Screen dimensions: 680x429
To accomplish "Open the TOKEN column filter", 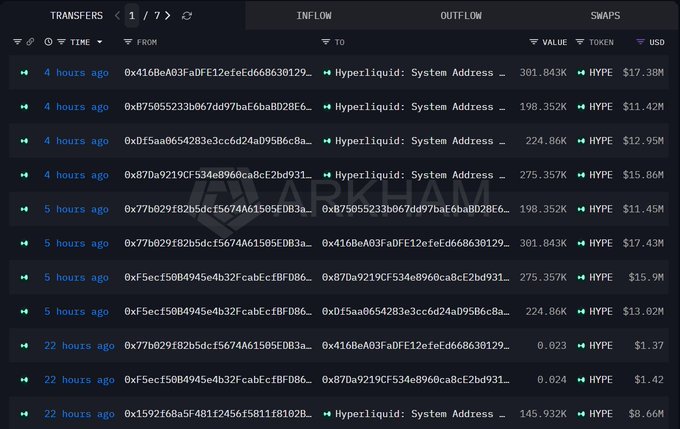I will click(x=580, y=42).
